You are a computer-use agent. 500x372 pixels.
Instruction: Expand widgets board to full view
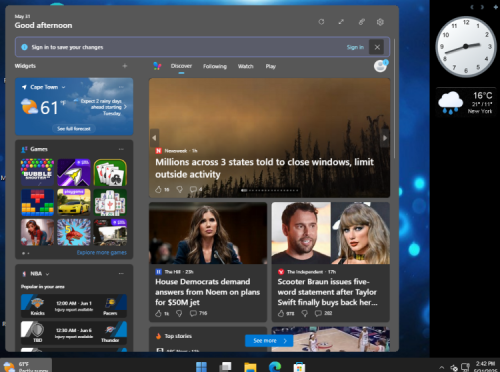(341, 22)
